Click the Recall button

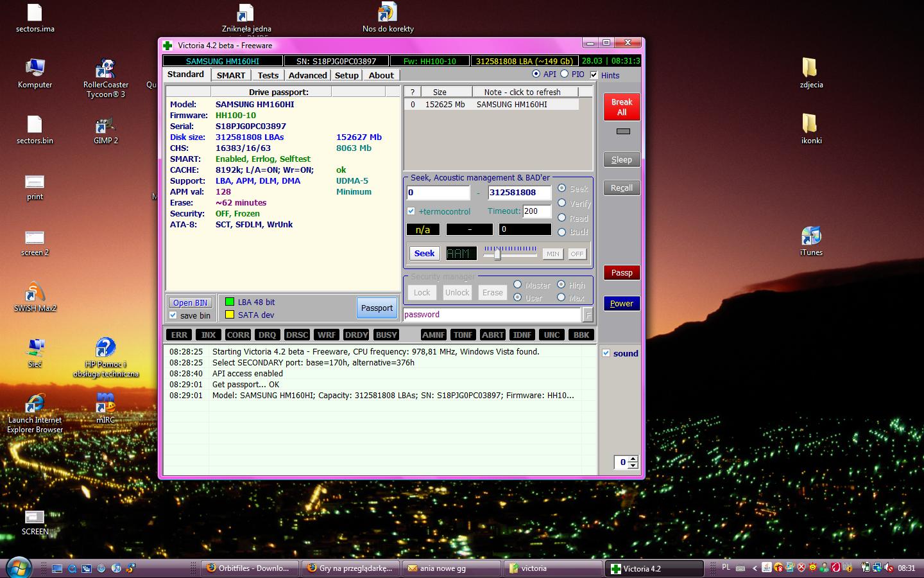[622, 188]
